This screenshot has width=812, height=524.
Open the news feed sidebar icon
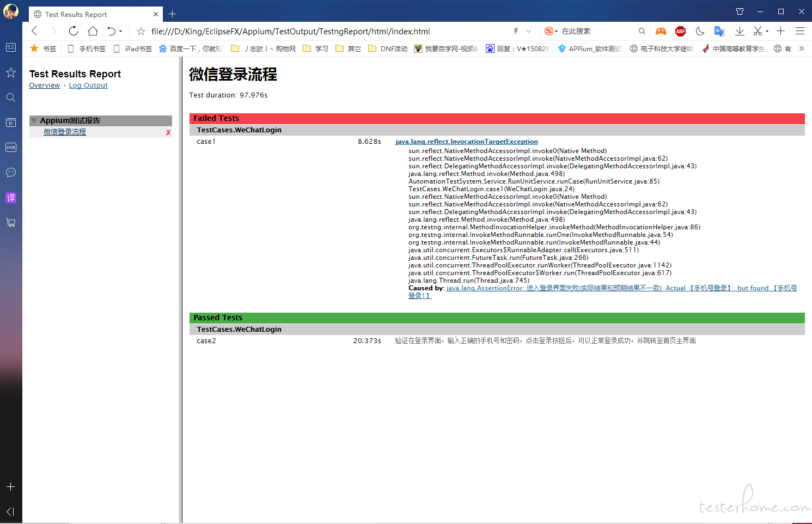pyautogui.click(x=11, y=47)
